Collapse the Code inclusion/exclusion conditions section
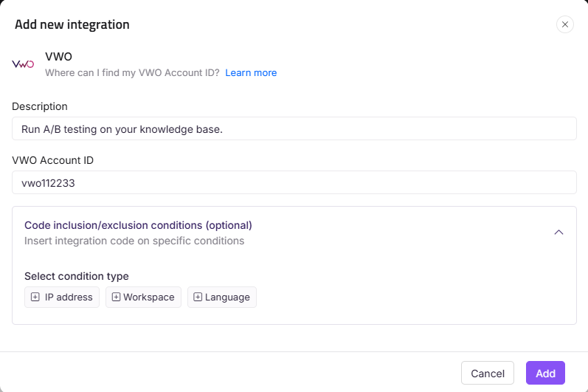Screen dimensions: 588x392 558,233
